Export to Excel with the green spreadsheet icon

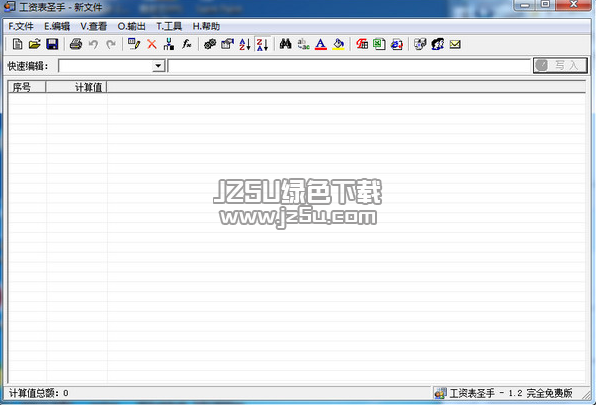tap(379, 44)
